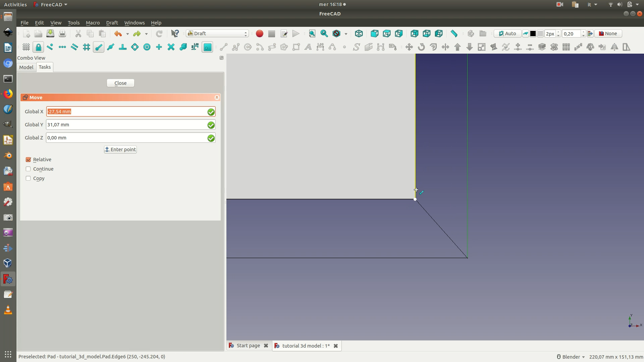
Task: Select the measure distance ruler tool
Action: pos(454,34)
